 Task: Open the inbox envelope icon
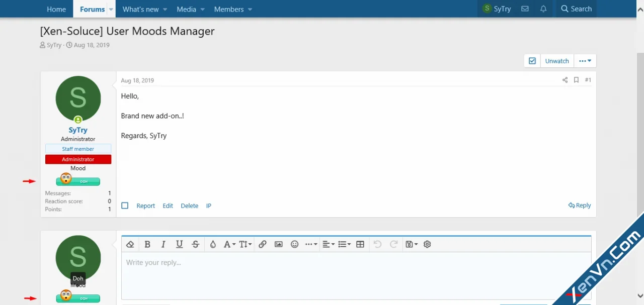tap(525, 9)
